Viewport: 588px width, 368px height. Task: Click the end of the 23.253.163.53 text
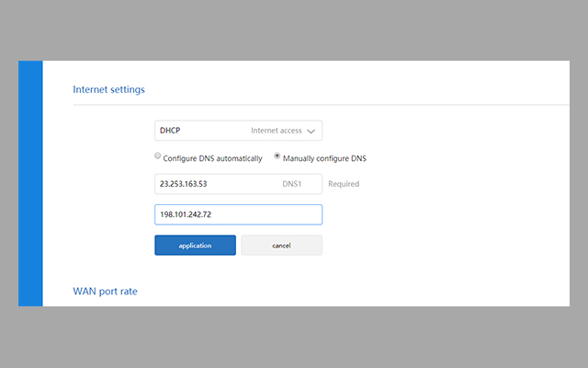click(208, 184)
